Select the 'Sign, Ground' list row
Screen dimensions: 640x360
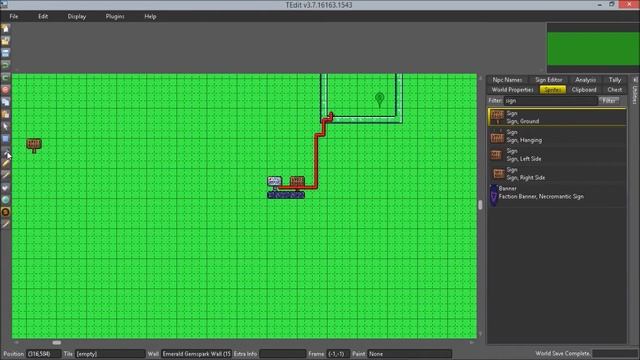click(x=557, y=117)
